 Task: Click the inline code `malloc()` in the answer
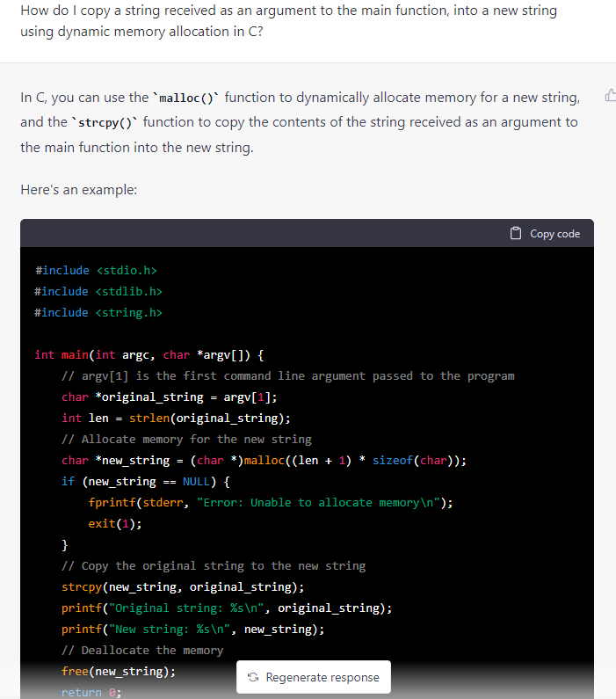coord(186,98)
